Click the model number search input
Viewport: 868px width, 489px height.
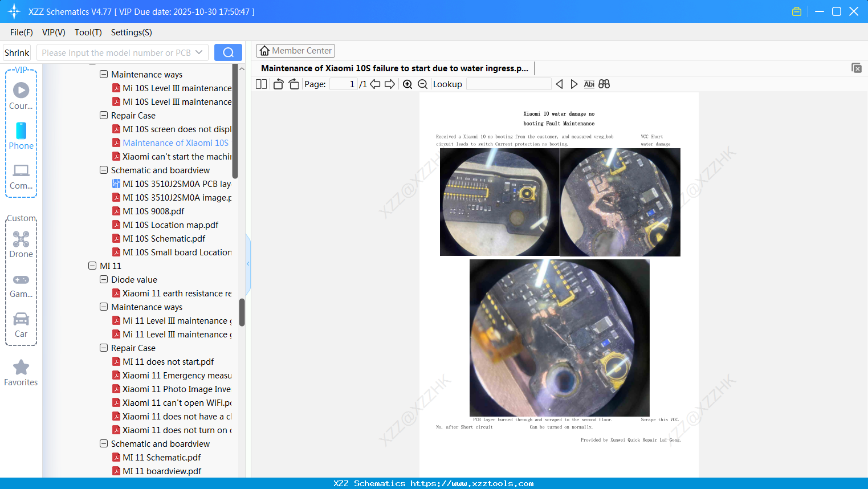116,52
